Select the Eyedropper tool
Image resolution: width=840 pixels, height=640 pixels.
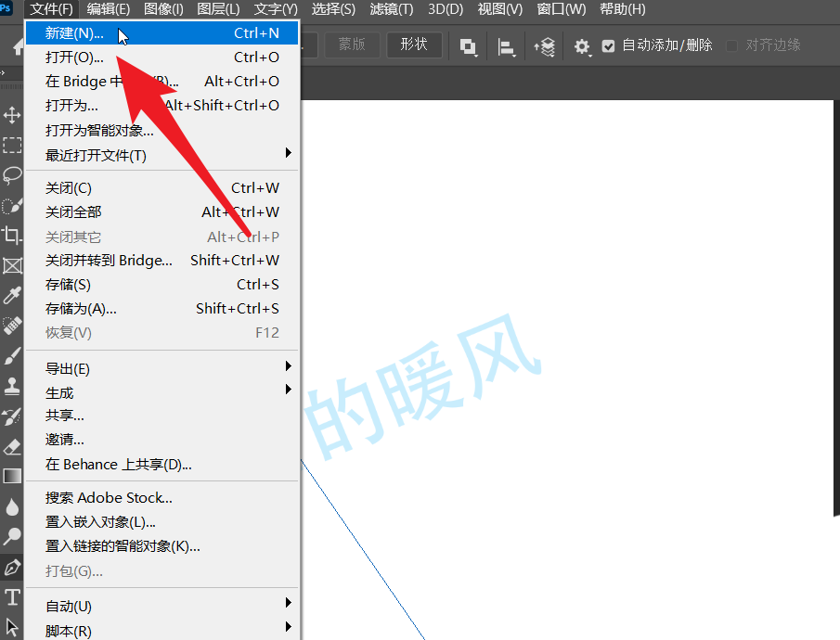click(x=12, y=295)
